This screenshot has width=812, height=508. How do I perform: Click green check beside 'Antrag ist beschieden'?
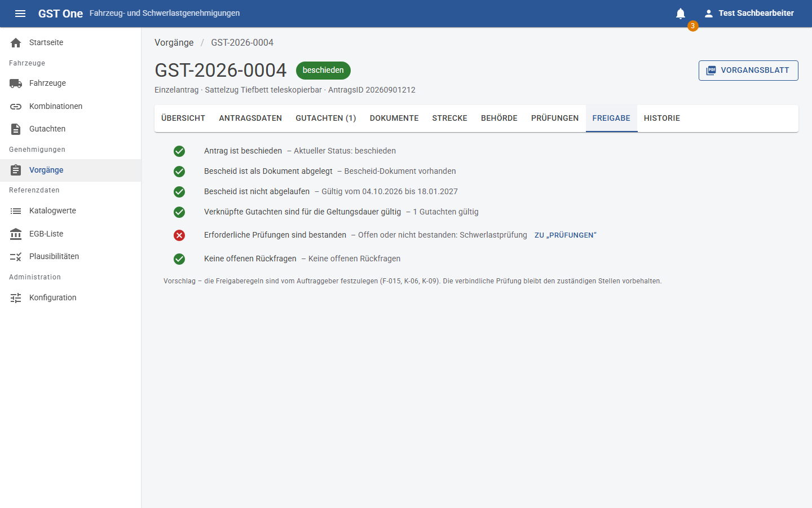click(179, 151)
